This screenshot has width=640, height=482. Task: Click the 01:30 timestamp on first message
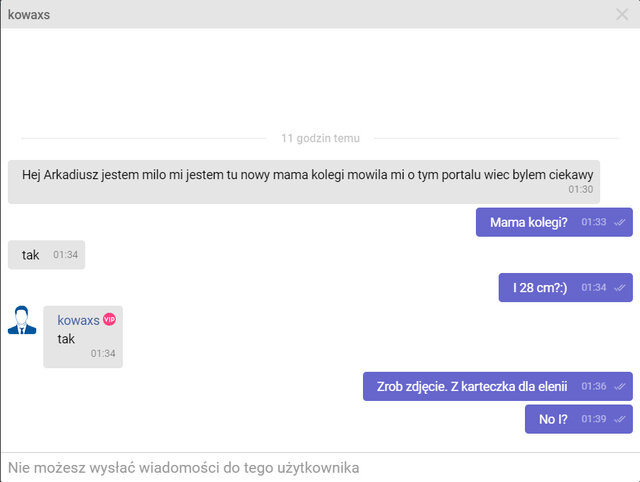[580, 189]
